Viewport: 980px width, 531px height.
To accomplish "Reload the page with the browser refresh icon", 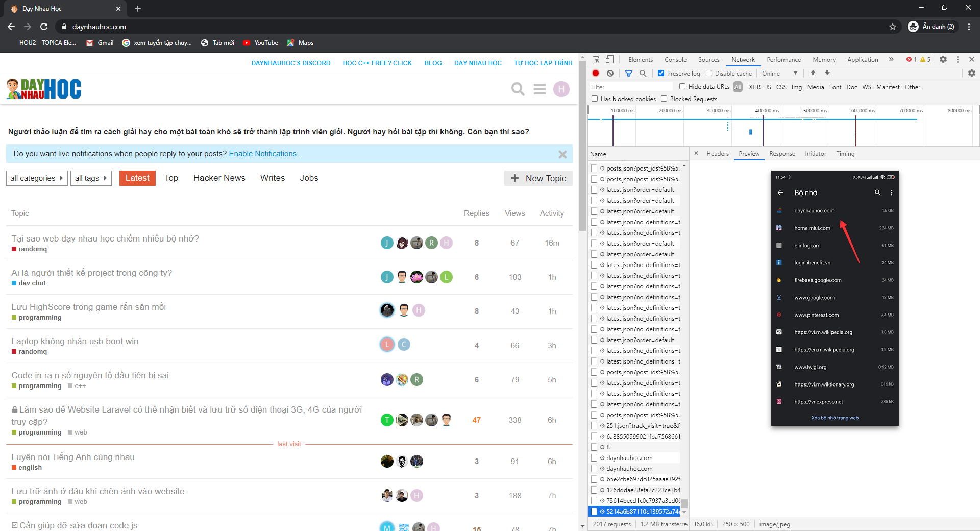I will click(44, 27).
